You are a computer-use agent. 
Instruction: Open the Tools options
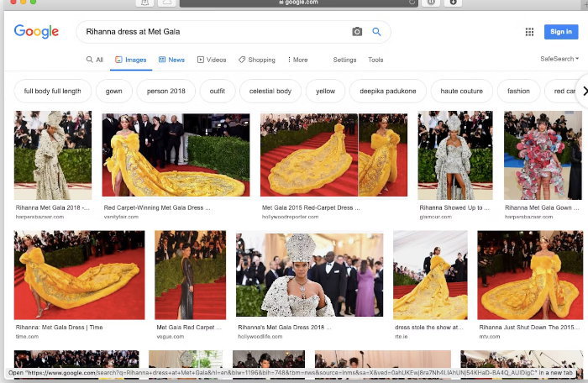pyautogui.click(x=375, y=60)
